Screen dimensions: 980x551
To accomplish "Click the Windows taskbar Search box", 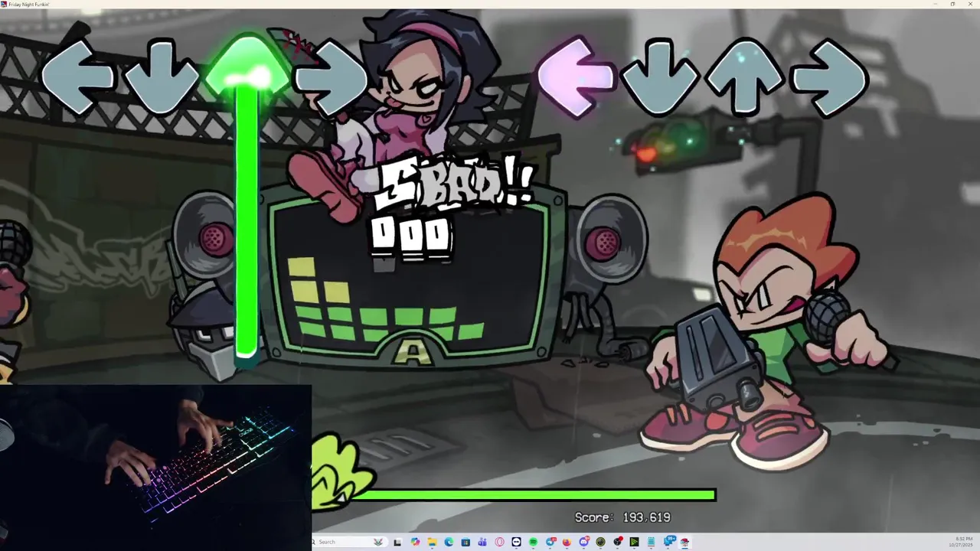I will coord(349,542).
